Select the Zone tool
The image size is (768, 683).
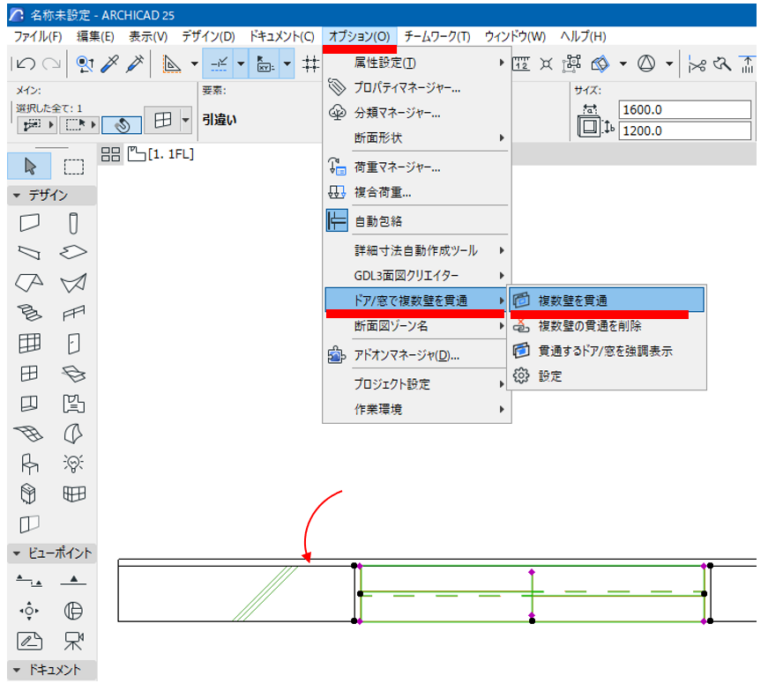pos(73,404)
